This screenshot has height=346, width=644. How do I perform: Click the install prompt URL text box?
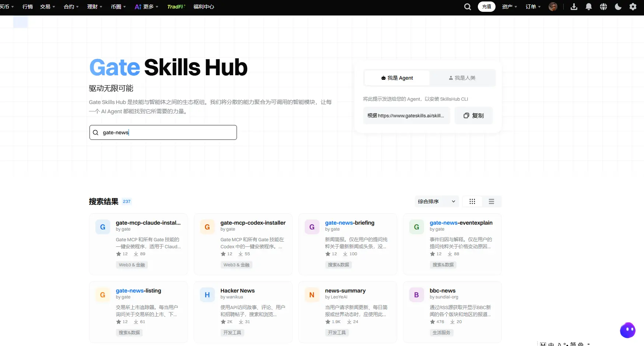(406, 115)
